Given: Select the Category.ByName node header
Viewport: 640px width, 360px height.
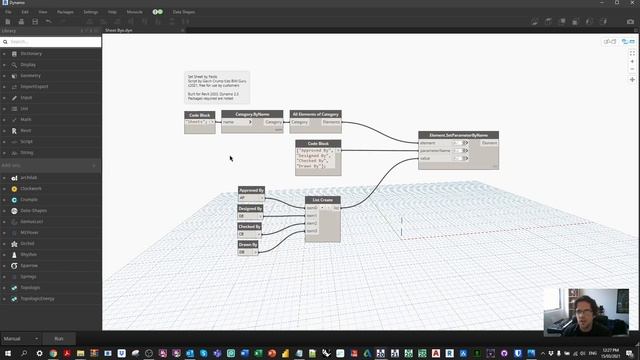Looking at the screenshot, I should tap(252, 114).
